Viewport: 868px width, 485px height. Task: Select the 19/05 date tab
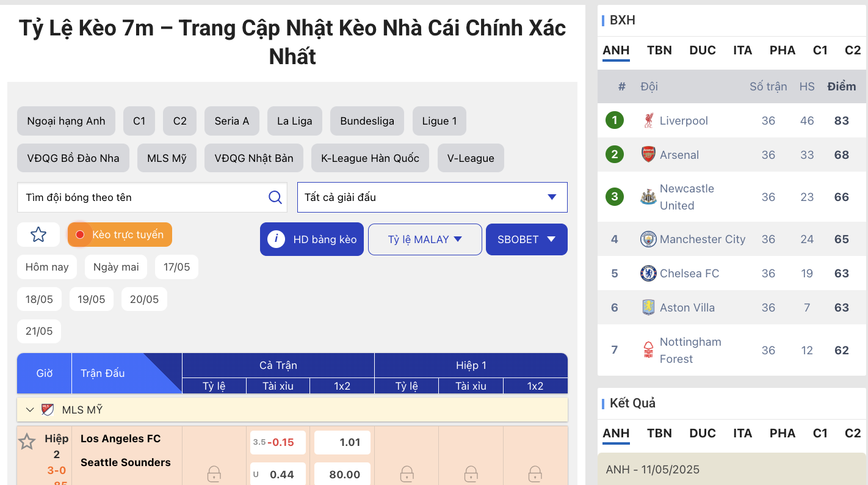92,299
